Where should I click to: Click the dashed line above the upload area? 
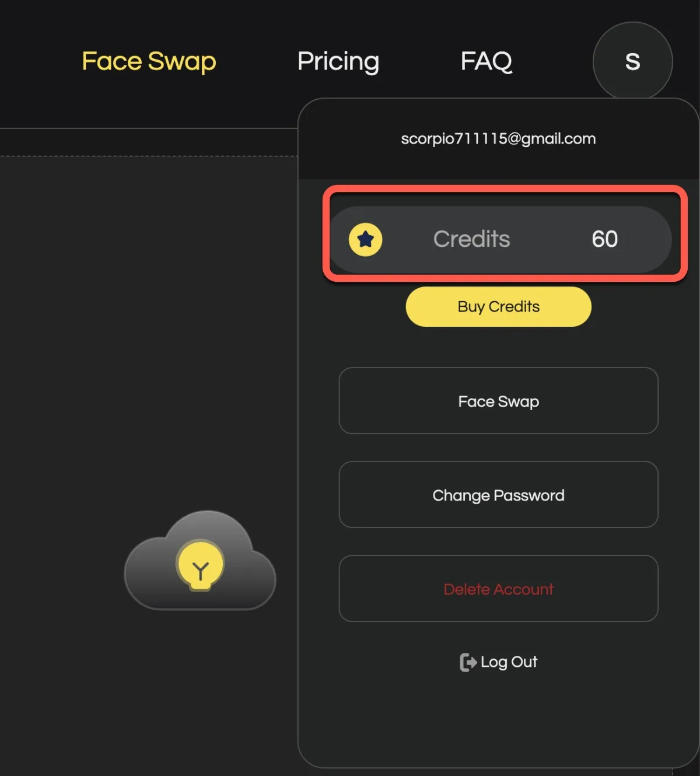click(146, 156)
